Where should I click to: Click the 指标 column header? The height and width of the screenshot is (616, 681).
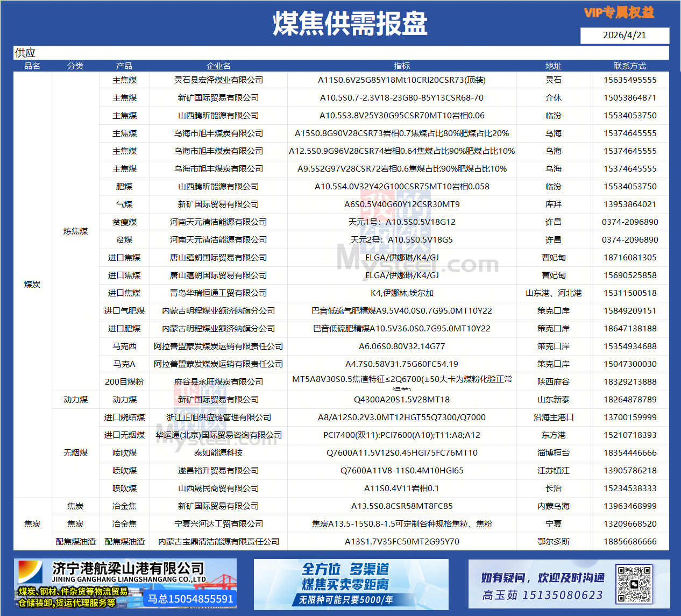[x=402, y=66]
